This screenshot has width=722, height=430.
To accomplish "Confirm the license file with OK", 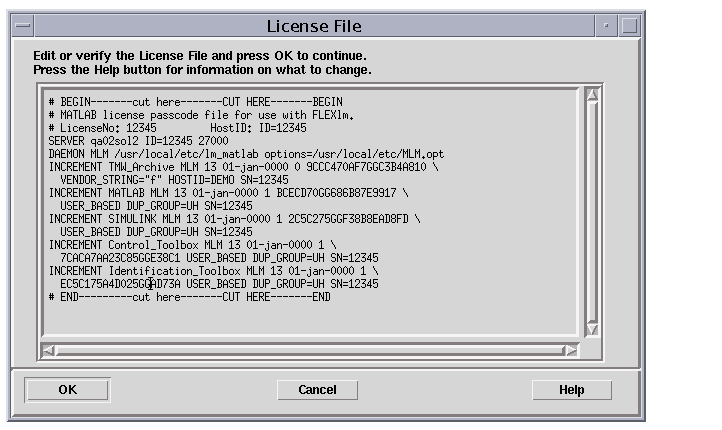I will coord(67,390).
